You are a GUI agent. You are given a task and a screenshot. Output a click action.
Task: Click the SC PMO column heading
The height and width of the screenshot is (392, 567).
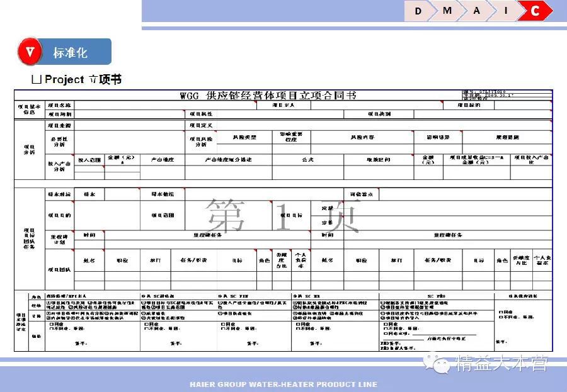pos(436,296)
